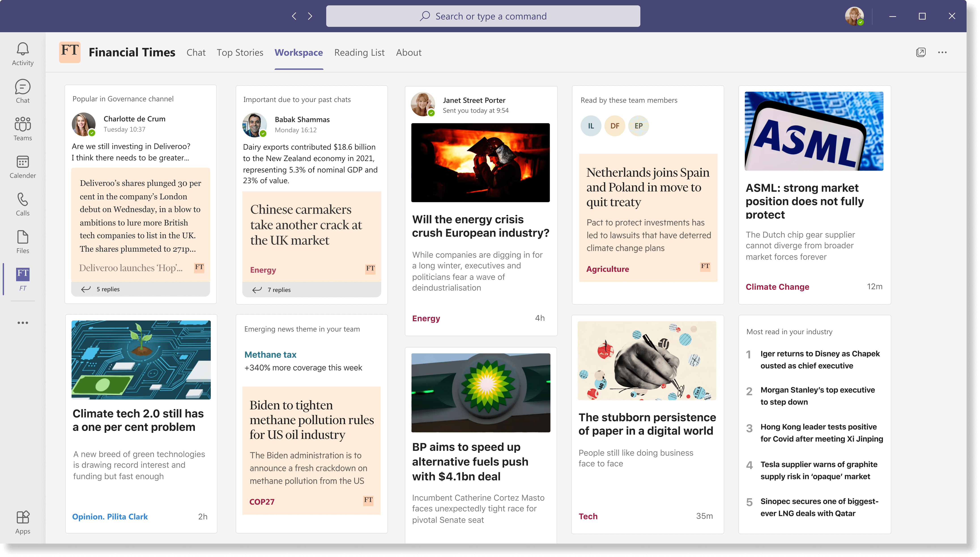Open the more options ellipsis in header
This screenshot has height=557, width=980.
[942, 52]
